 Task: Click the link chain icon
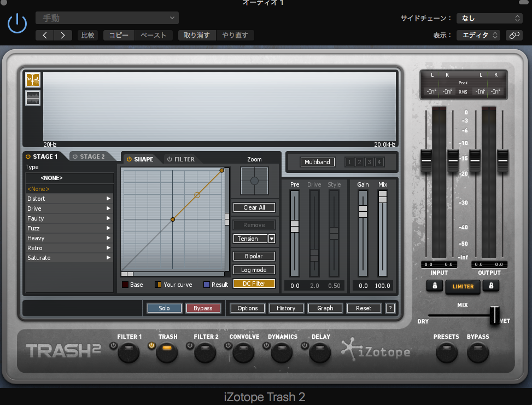(x=513, y=35)
